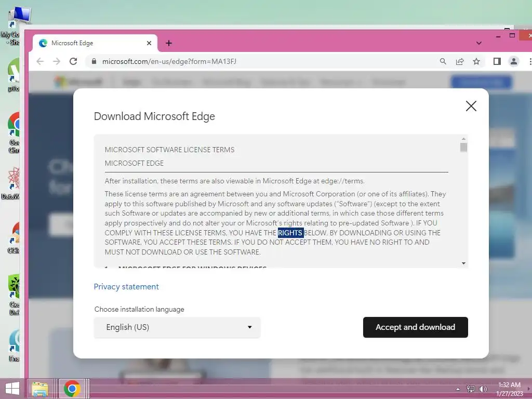Open a new browser tab
532x399 pixels.
click(x=169, y=43)
